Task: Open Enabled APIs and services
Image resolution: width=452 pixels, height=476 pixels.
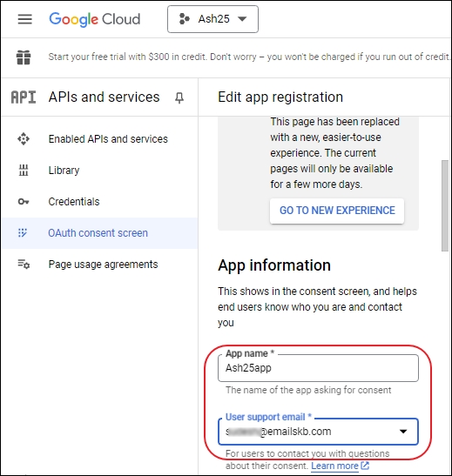Action: [99, 139]
